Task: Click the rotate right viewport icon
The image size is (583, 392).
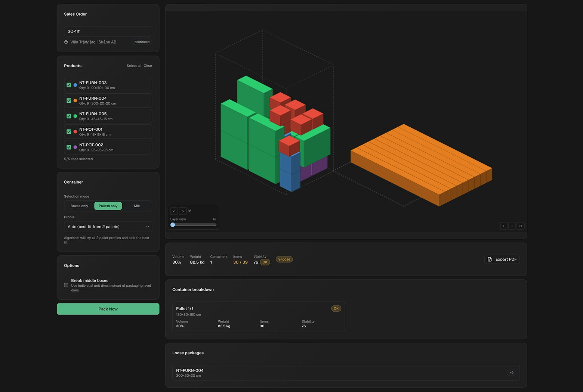Action: [183, 211]
